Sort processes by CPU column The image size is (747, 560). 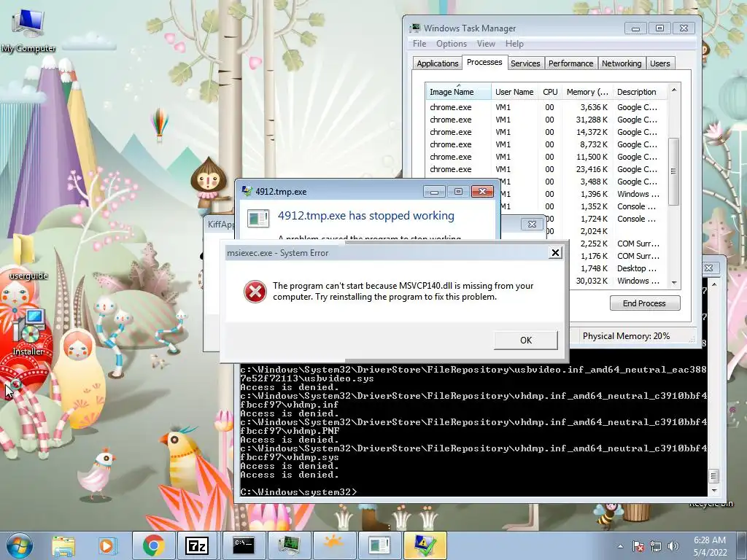pos(550,92)
